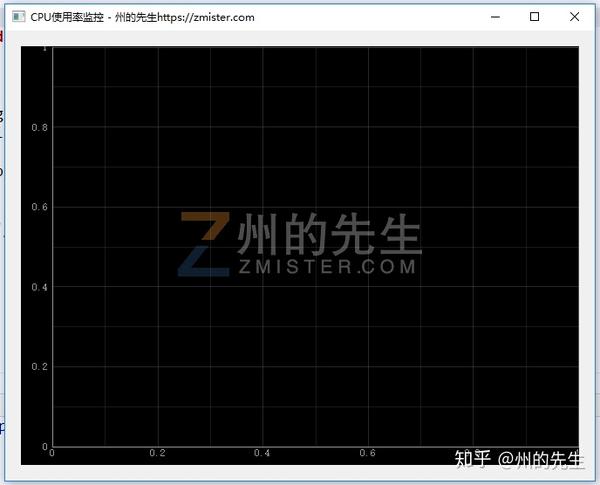This screenshot has width=600, height=485.
Task: Click the 知乎 @州的先生 watermark
Action: (518, 459)
